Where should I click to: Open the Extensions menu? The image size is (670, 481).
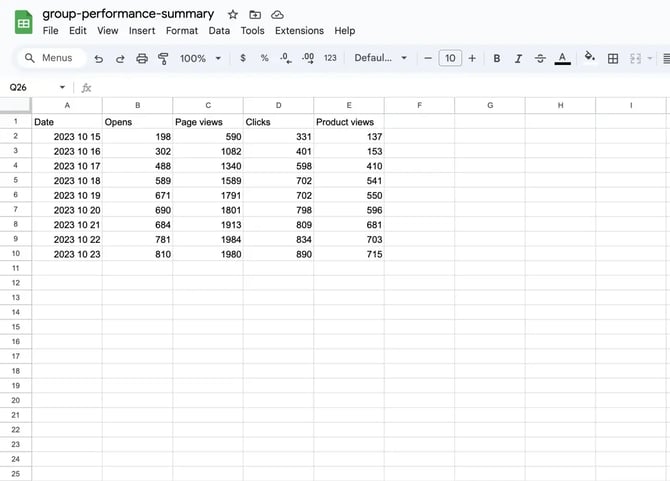tap(299, 31)
